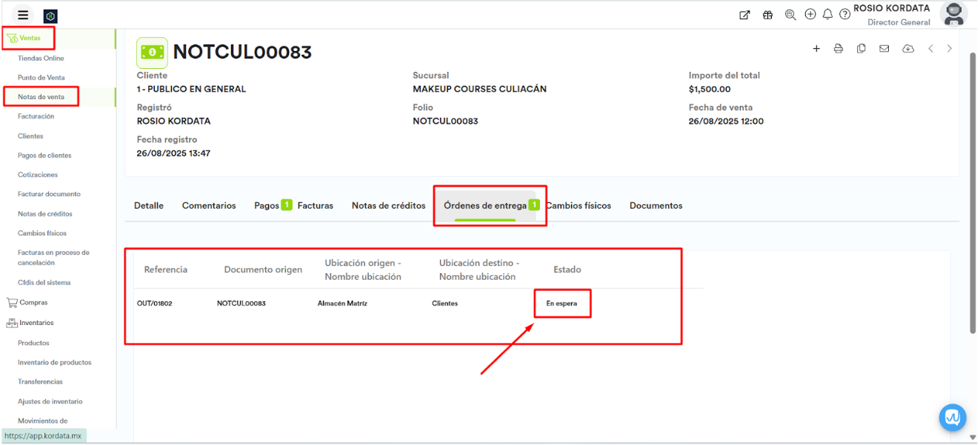Open the help question mark icon
Screen dimensions: 980x445
pyautogui.click(x=844, y=15)
